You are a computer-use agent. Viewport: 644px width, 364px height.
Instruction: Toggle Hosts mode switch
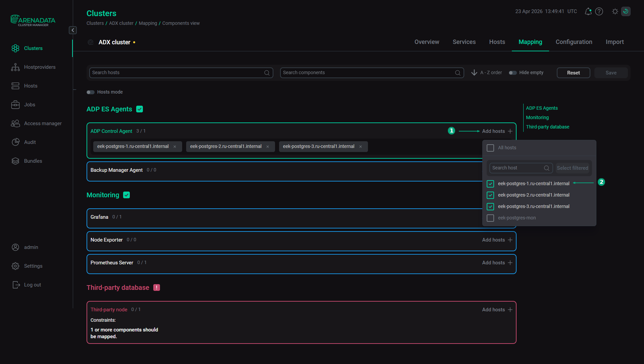[x=91, y=92]
